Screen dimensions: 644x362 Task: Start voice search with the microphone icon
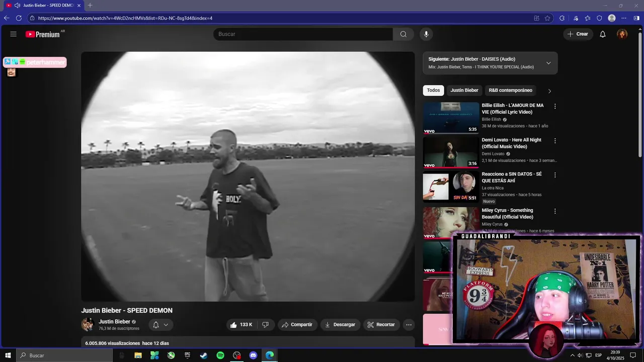point(426,34)
